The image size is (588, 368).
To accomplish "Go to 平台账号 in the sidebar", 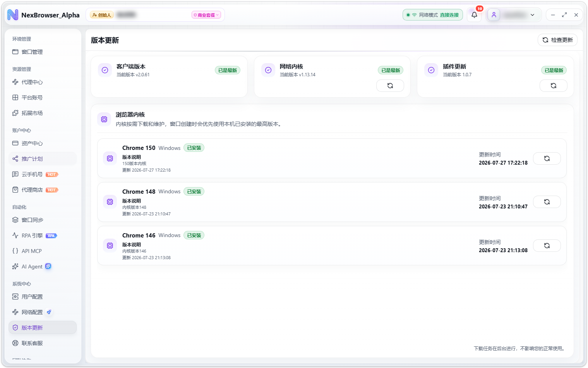I will pyautogui.click(x=43, y=98).
